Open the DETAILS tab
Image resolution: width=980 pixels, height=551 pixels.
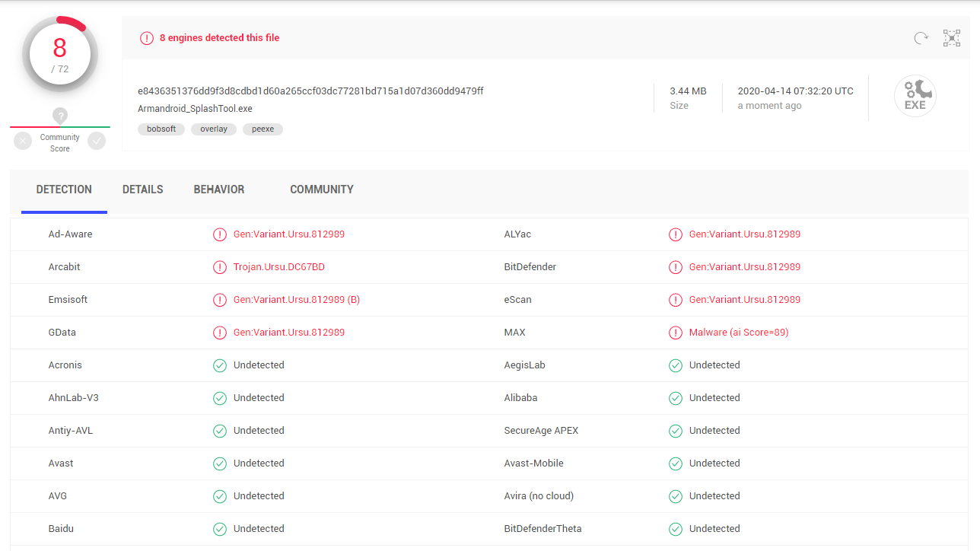click(143, 190)
